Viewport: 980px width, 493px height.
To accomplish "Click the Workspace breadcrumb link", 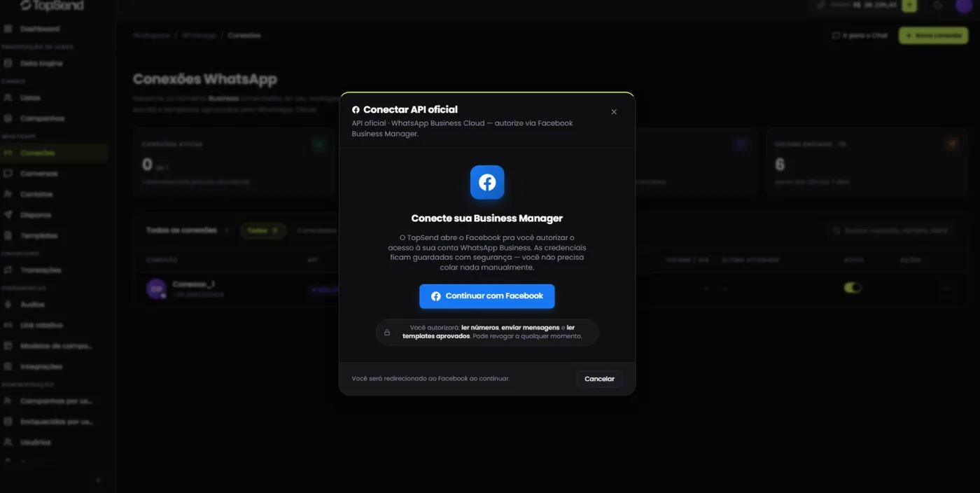I will (152, 36).
